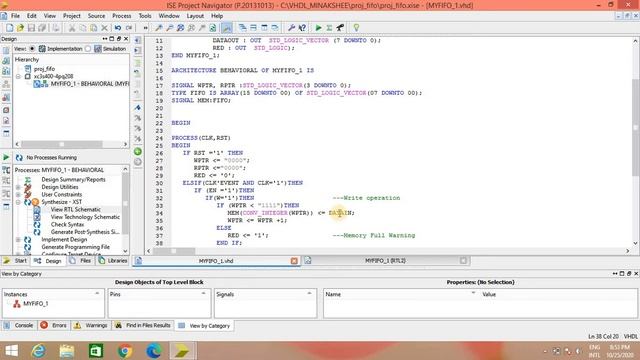Click the Pins column sort arrow
Image resolution: width=640 pixels, height=360 pixels.
(203, 293)
